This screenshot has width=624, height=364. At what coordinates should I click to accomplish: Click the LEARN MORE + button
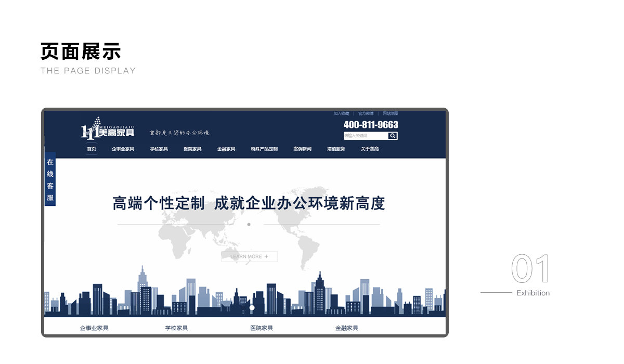pos(249,256)
